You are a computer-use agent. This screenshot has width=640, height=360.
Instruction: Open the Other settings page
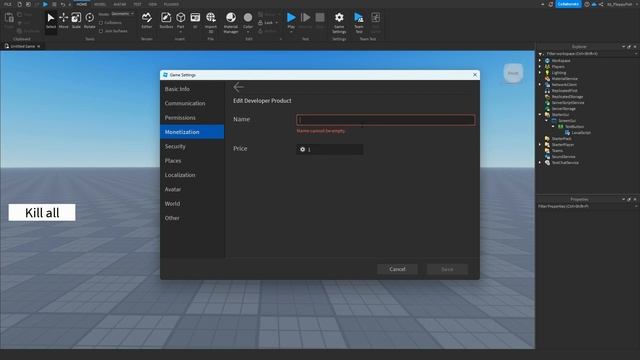[x=192, y=218]
